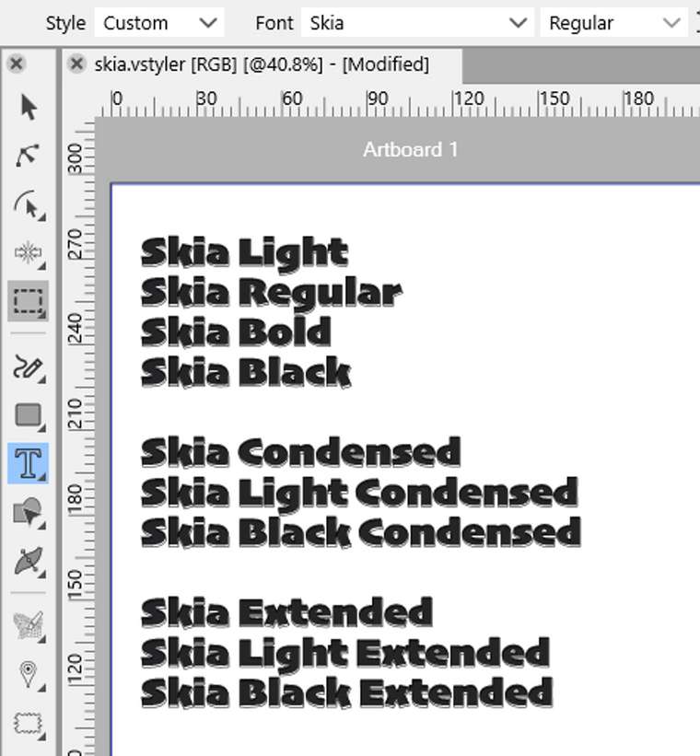Switch to the skia.vstyler document tab
Screen dimensions: 700x756
point(262,64)
